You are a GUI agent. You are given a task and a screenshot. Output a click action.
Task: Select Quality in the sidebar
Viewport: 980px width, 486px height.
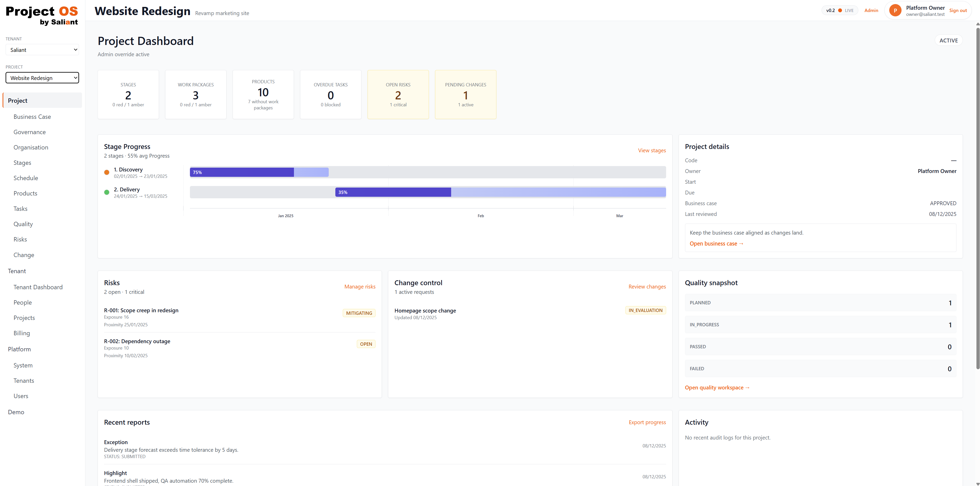[x=23, y=224]
